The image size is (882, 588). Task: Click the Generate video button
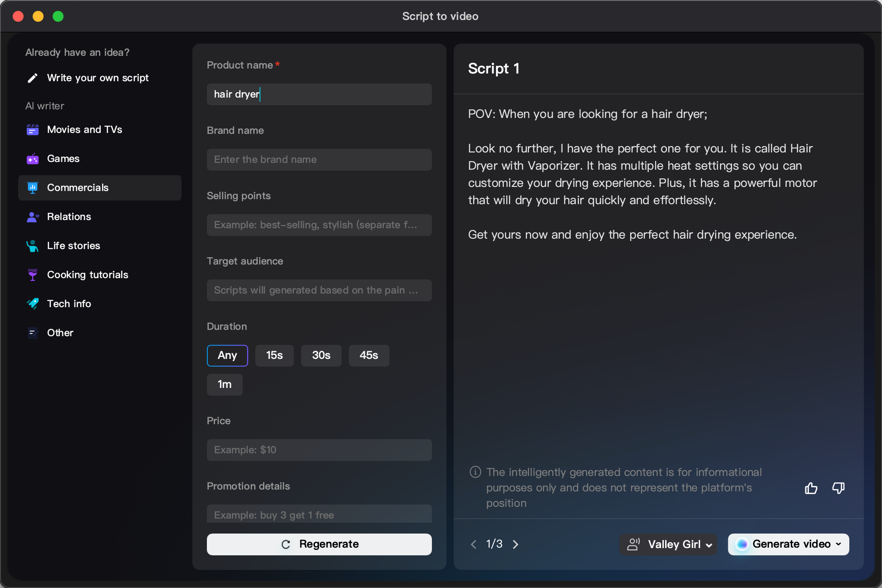coord(789,544)
